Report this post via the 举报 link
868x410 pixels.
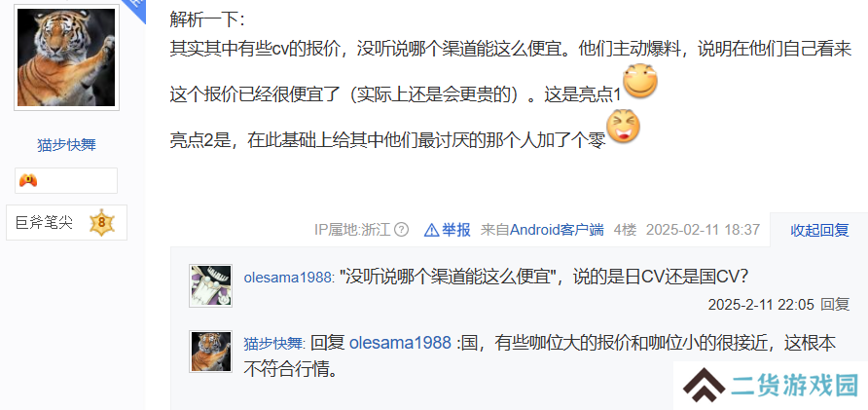[456, 230]
